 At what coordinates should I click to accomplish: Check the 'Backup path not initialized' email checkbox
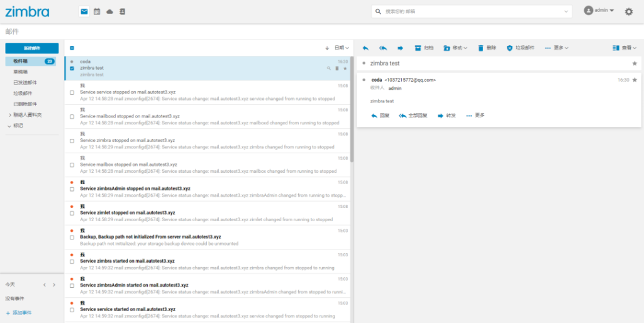[72, 237]
